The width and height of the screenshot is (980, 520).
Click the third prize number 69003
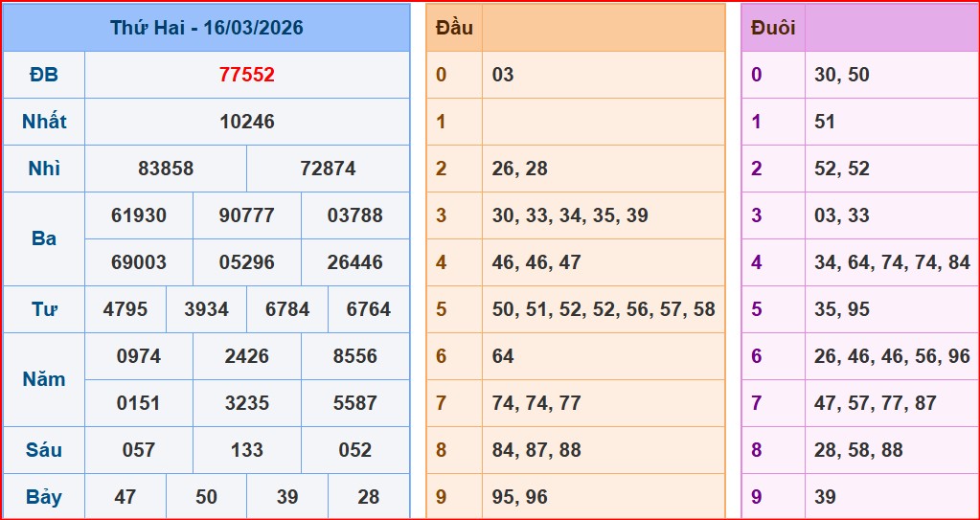click(139, 261)
